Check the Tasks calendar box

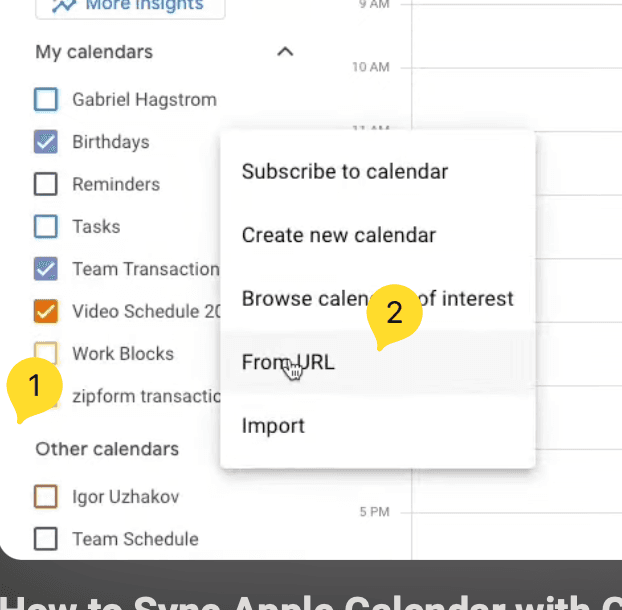46,226
